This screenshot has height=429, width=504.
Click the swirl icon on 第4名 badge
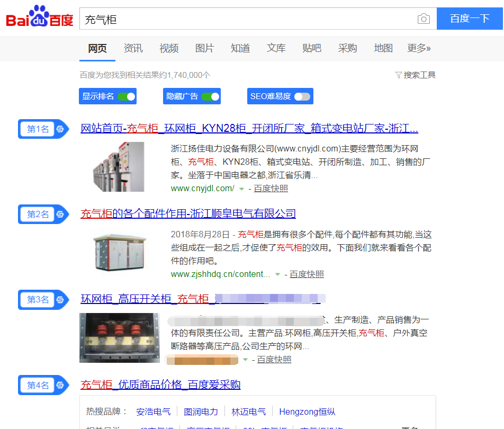pos(60,385)
